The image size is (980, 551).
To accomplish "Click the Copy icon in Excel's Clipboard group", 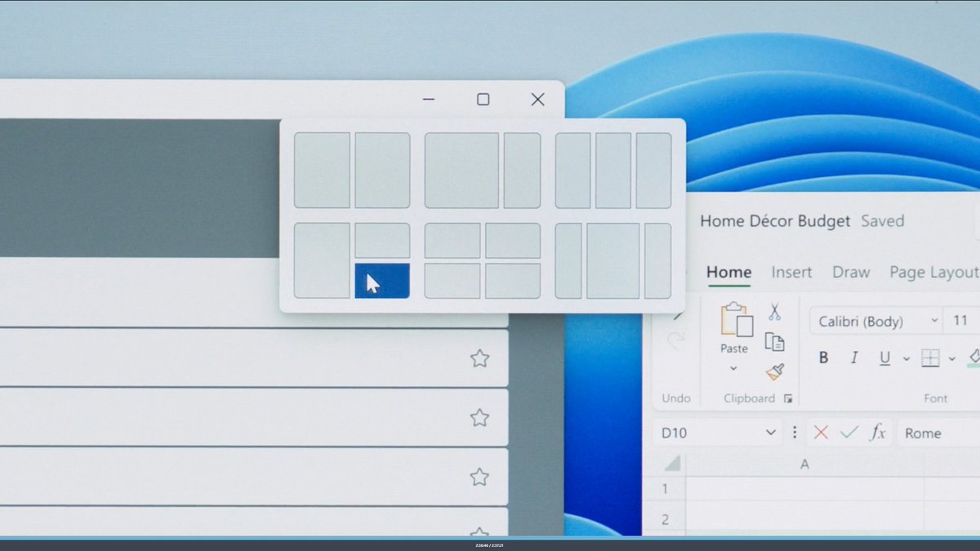I will [774, 341].
